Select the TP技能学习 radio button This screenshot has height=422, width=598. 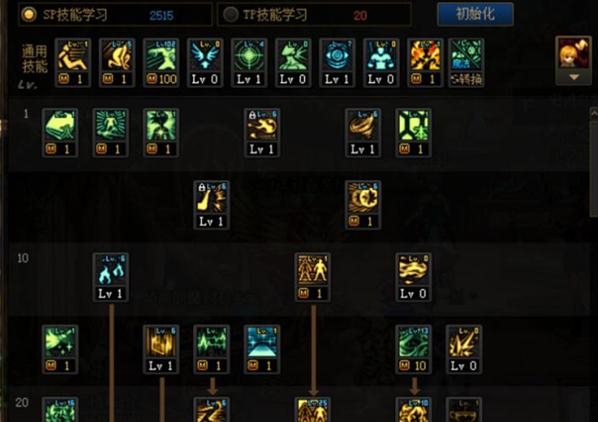tap(230, 14)
